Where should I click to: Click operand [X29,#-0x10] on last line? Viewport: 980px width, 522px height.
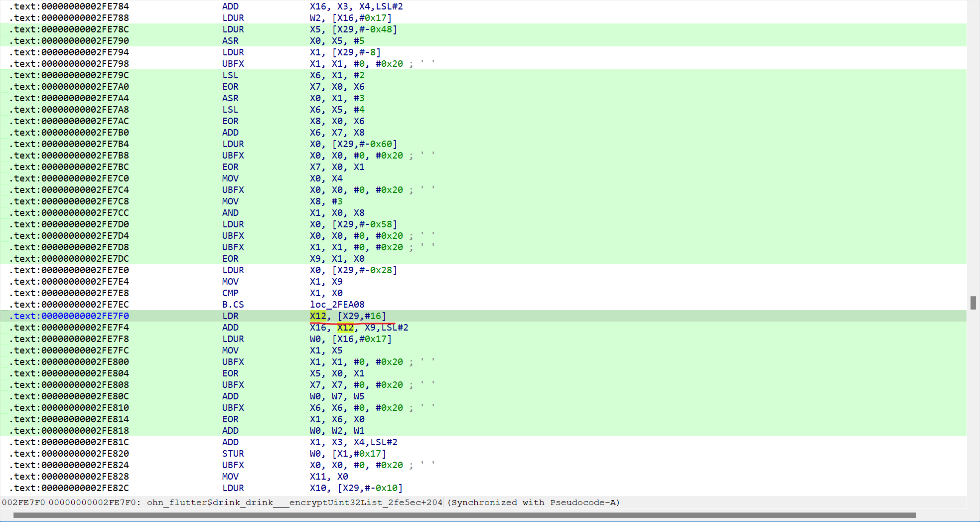tap(370, 488)
